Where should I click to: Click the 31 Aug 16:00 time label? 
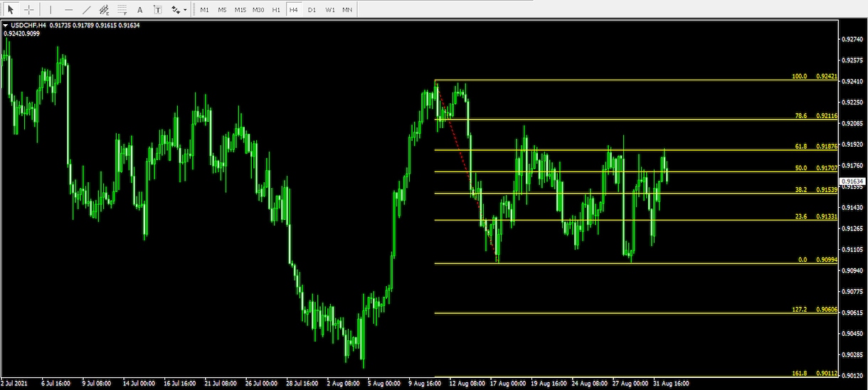pos(672,384)
